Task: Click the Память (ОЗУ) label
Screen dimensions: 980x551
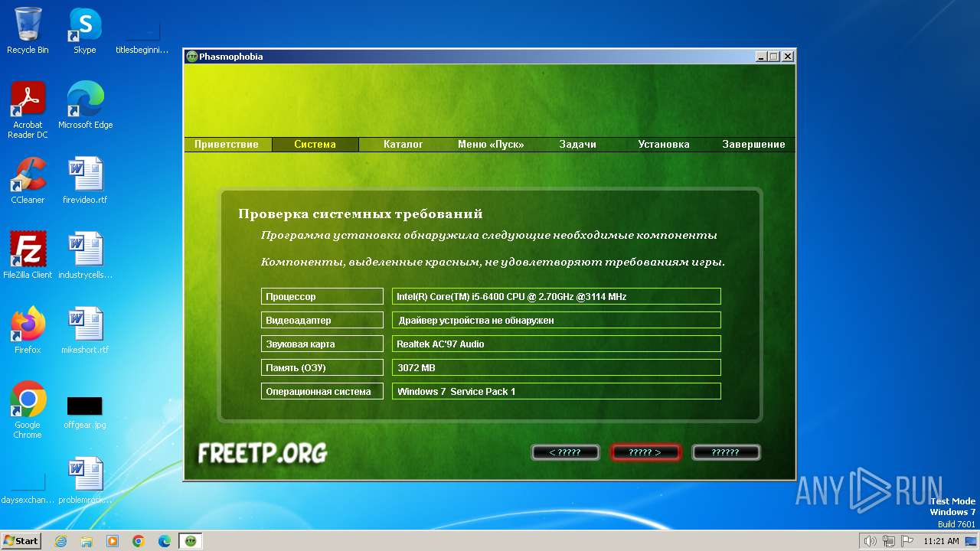Action: click(322, 368)
